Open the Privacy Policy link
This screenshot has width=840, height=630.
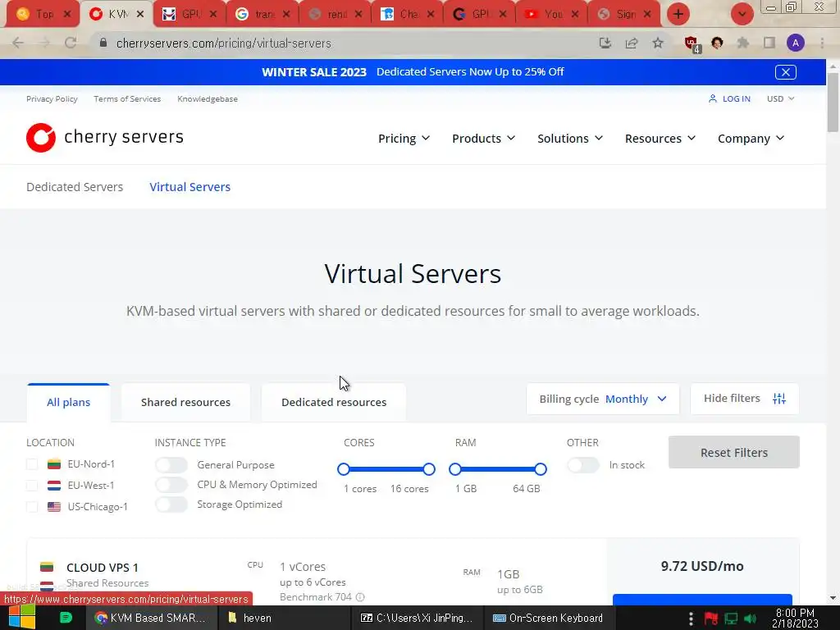click(x=52, y=98)
